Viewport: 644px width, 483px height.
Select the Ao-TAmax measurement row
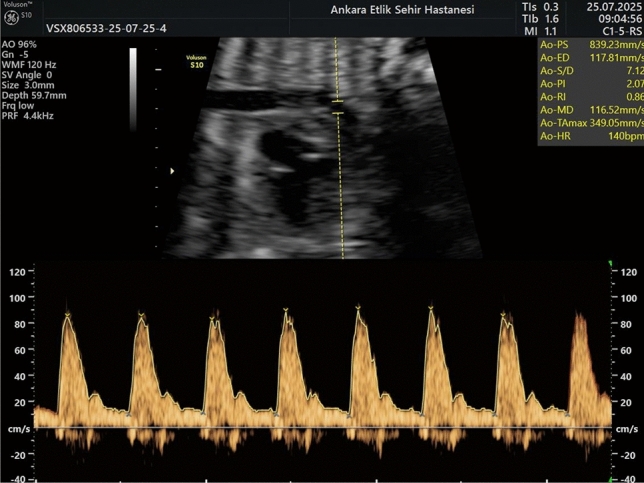[x=591, y=123]
